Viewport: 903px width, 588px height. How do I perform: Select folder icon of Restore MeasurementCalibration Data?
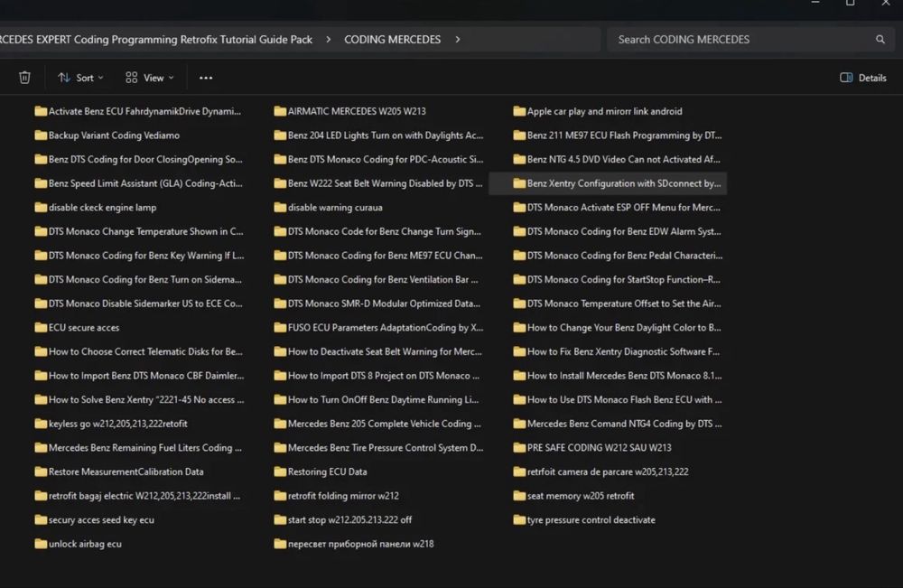41,471
